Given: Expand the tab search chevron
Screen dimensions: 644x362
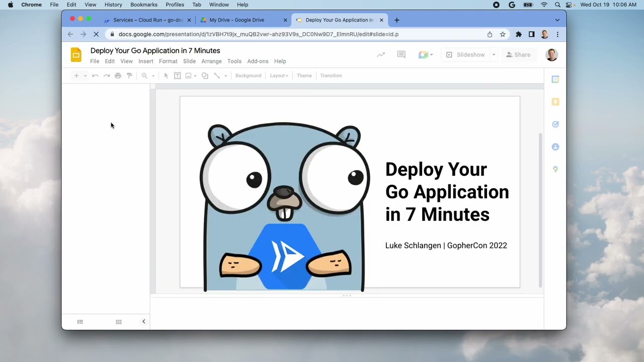Looking at the screenshot, I should (557, 20).
